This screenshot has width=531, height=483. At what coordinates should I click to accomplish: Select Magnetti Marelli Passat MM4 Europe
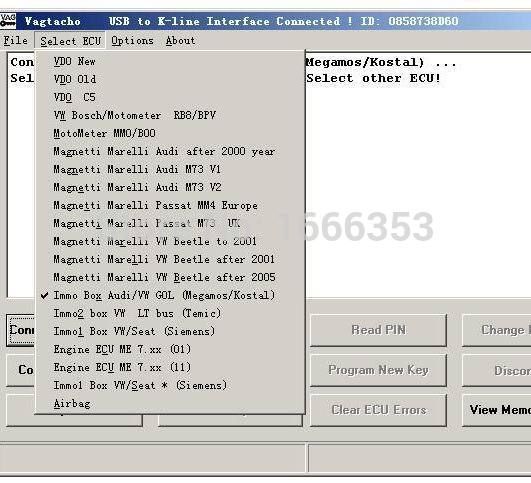170,205
